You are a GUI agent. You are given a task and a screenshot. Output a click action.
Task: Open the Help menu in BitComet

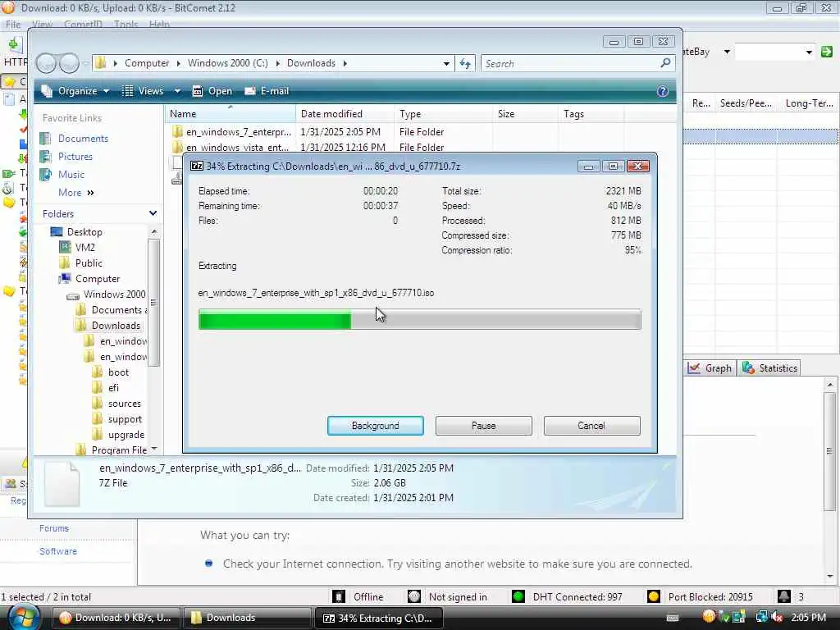[x=159, y=24]
